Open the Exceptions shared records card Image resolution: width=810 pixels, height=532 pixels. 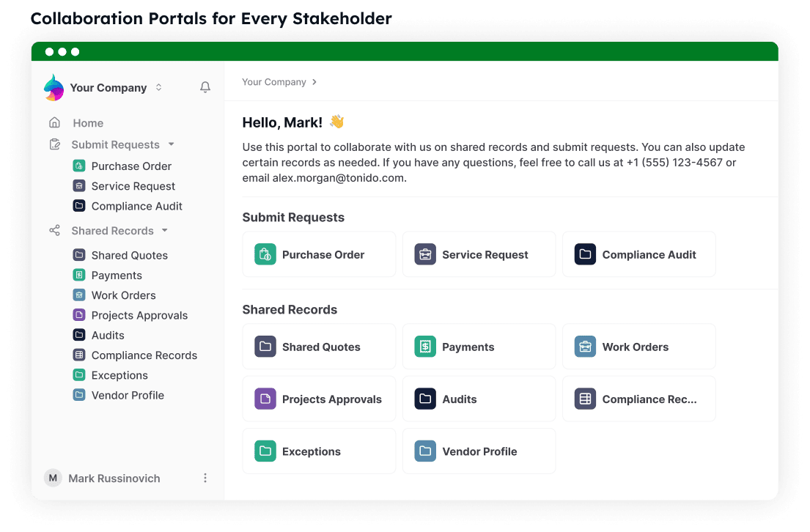click(x=319, y=451)
